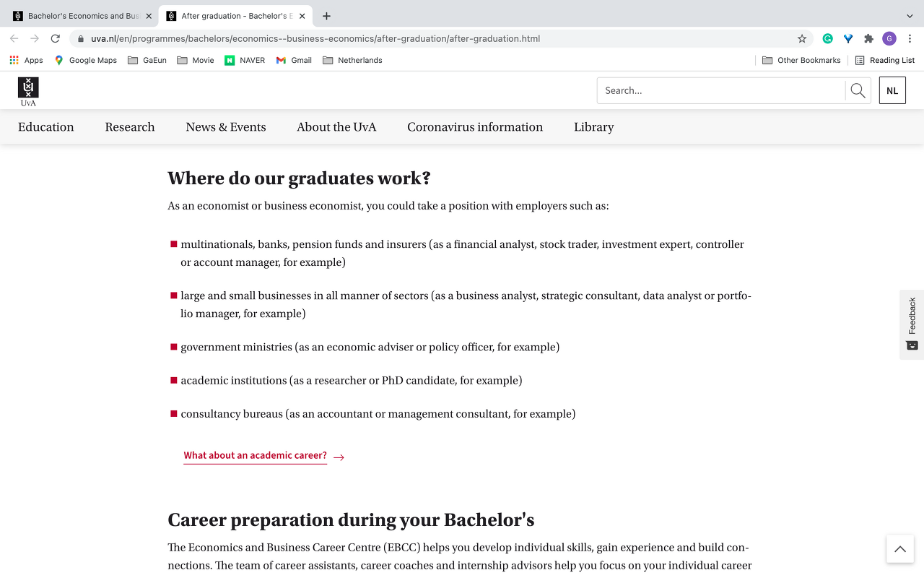Switch to Bachelor's Economics and Business tab
The width and height of the screenshot is (924, 578).
83,16
